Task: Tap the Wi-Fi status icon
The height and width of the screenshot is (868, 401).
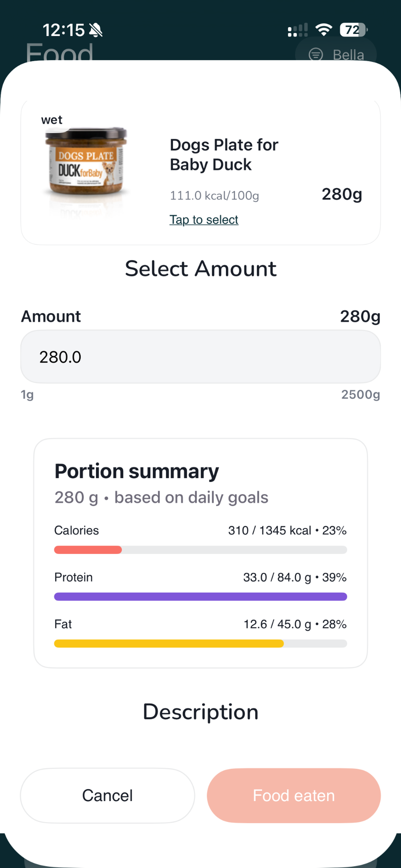Action: (324, 30)
